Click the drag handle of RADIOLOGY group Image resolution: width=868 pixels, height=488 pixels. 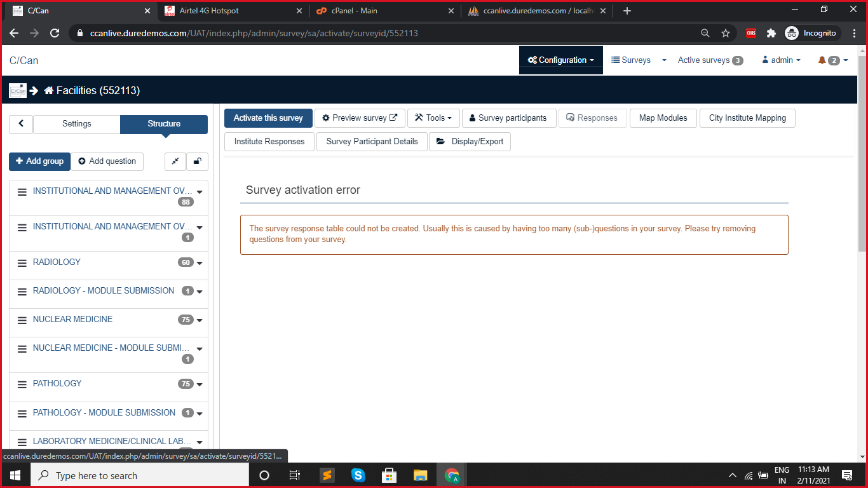point(22,262)
